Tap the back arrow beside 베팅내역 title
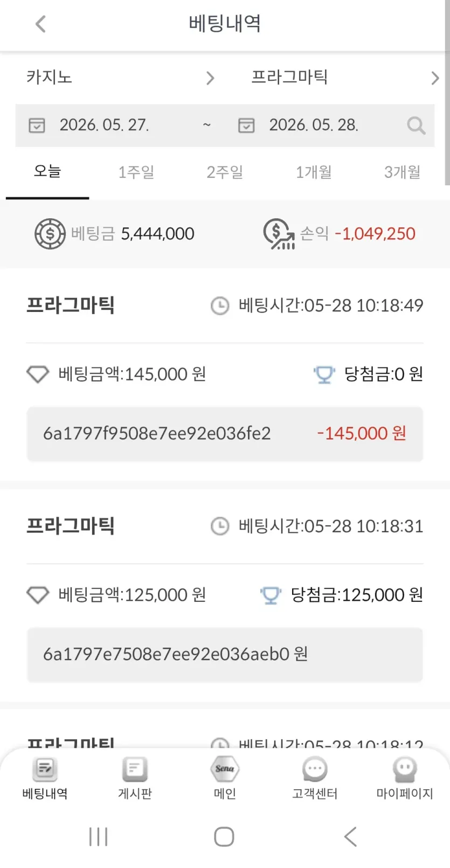450x868 pixels. click(40, 24)
